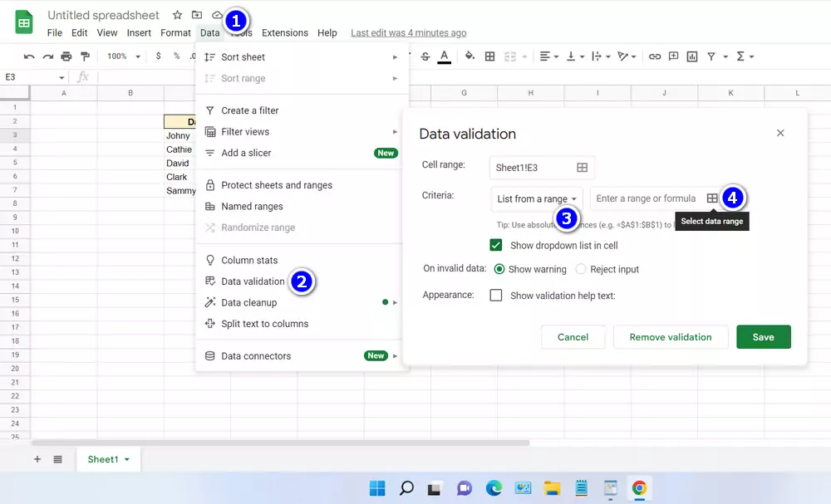Open the Horizontal align dropdown
Viewport: 831px width, 504px height.
(x=549, y=56)
